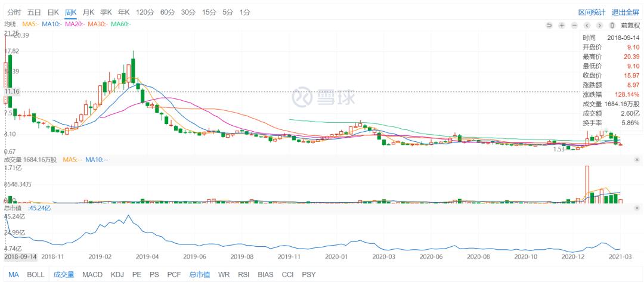
Task: Switch to the 分时 chart period
Action: (14, 13)
